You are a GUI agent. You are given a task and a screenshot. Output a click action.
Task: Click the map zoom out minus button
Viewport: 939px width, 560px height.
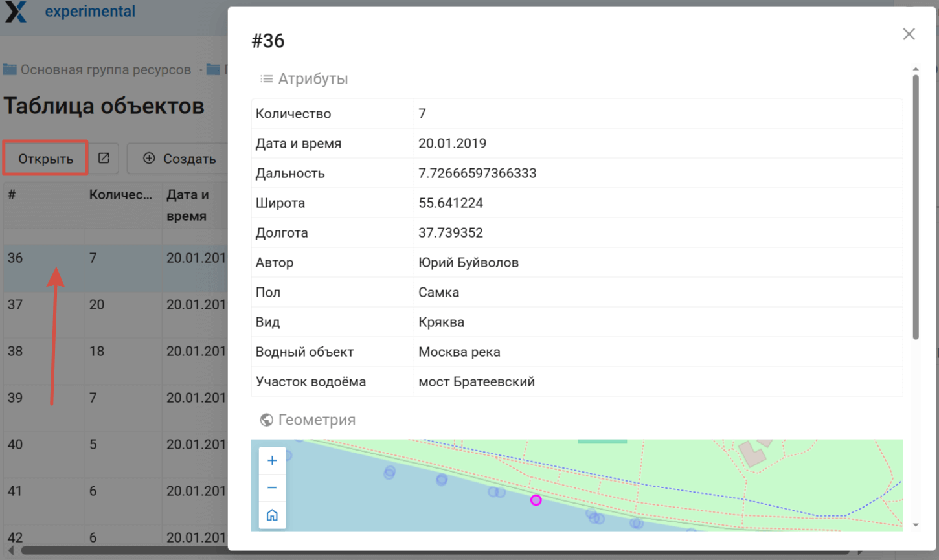click(x=272, y=487)
